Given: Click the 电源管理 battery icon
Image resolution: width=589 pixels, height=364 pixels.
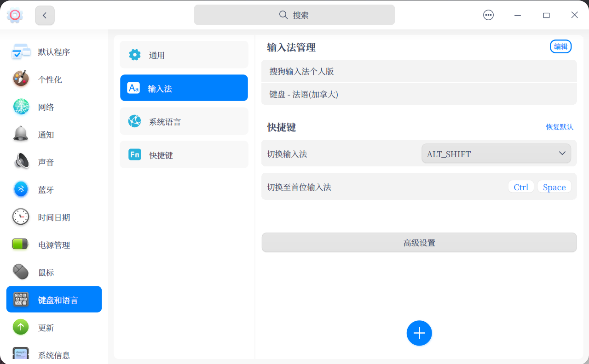Looking at the screenshot, I should (x=21, y=244).
